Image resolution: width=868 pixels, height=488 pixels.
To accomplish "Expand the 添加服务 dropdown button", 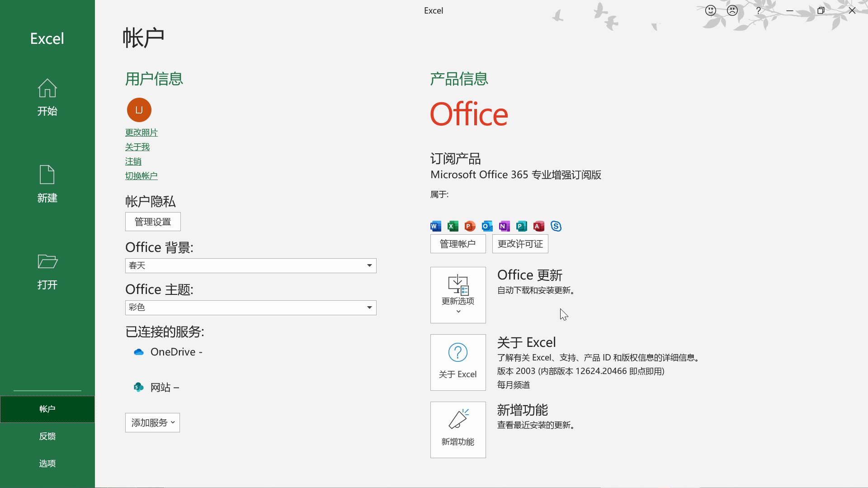I will pyautogui.click(x=152, y=423).
